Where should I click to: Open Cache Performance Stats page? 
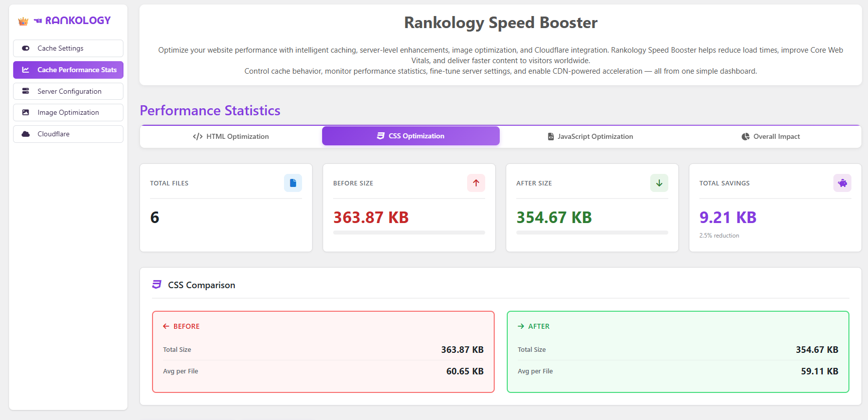click(68, 70)
